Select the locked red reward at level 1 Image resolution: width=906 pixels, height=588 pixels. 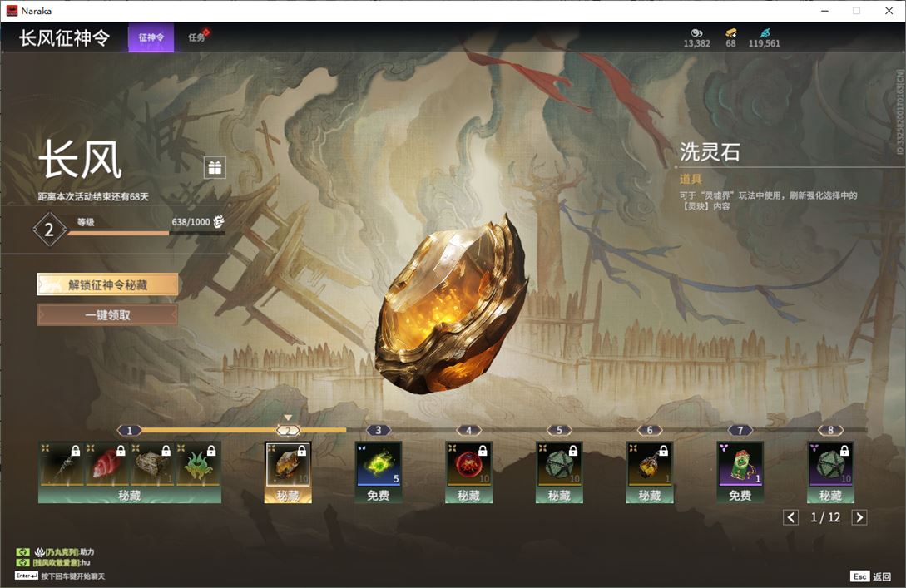pos(106,464)
